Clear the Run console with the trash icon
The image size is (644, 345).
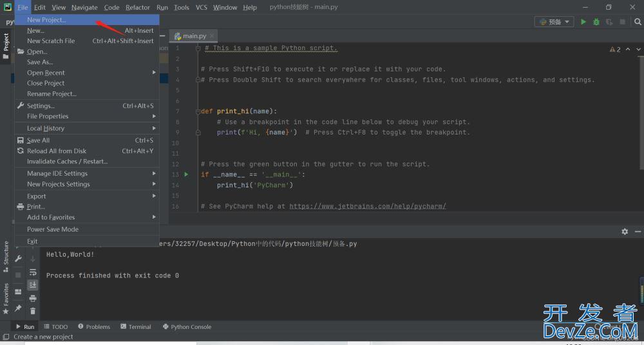[33, 311]
